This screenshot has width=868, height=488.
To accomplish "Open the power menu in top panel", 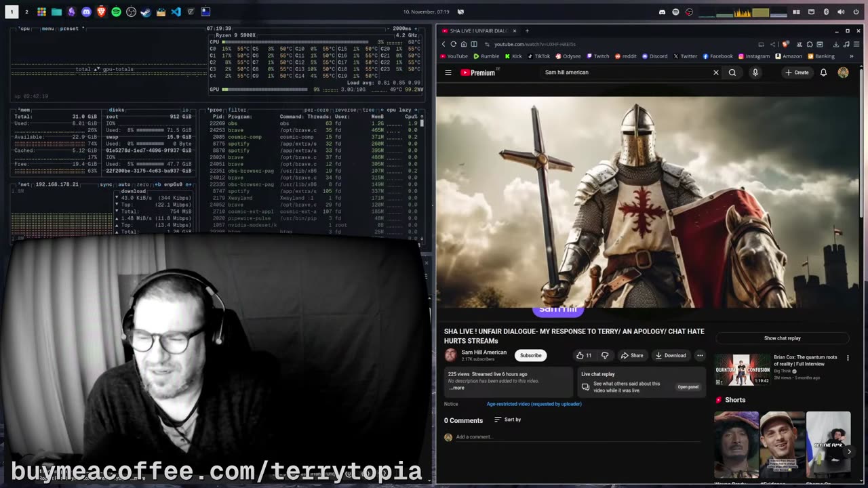I will [x=856, y=12].
